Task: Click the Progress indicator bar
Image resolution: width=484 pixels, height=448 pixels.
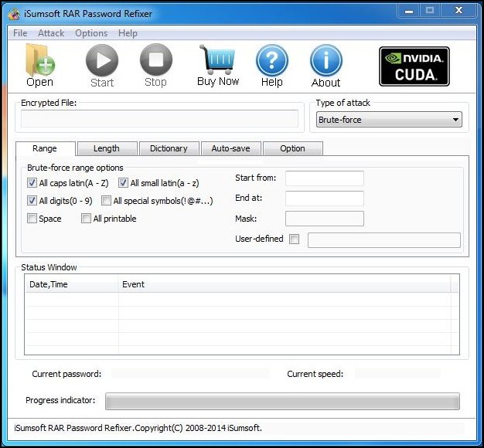Action: (282, 401)
